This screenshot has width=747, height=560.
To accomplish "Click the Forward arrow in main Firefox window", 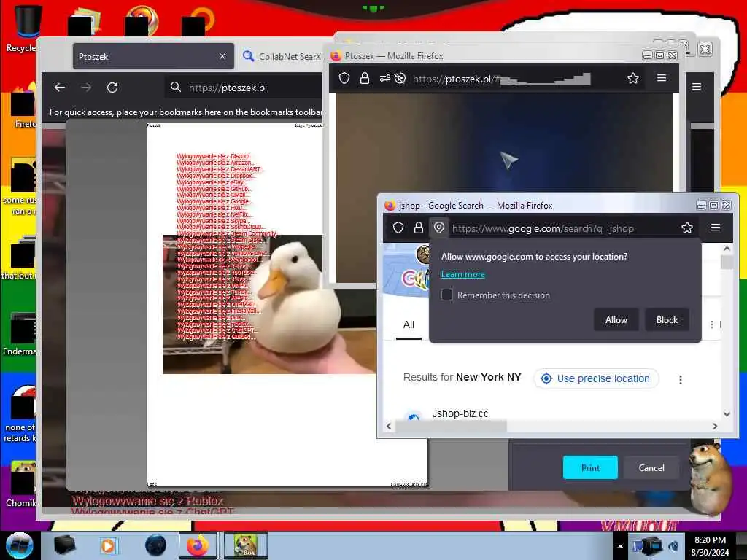I will (86, 87).
